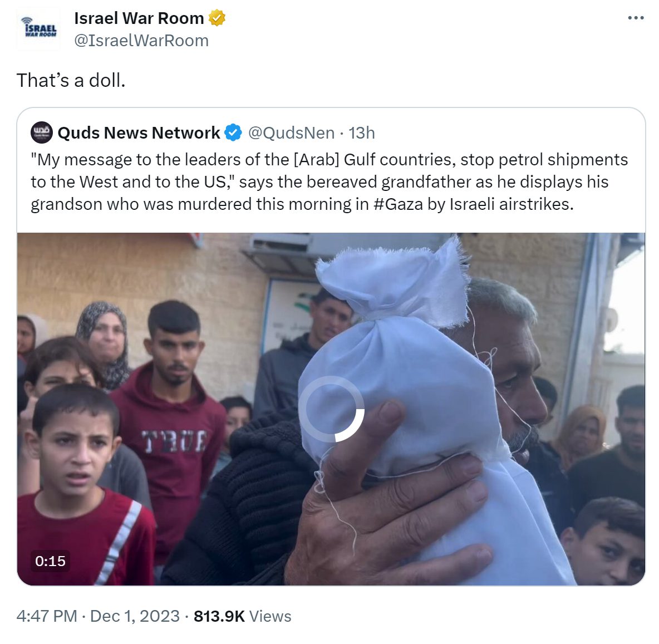This screenshot has width=659, height=644.
Task: Open the Quds News Network display name
Action: click(x=139, y=133)
